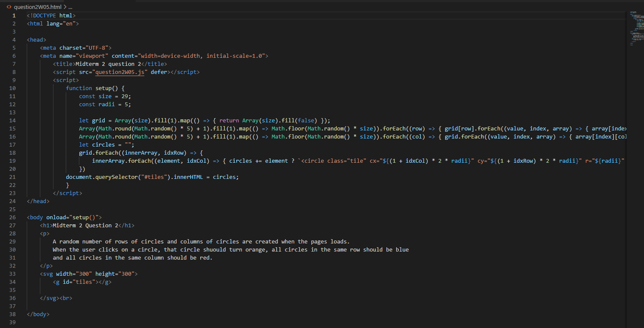The image size is (644, 328).
Task: Click "Array(size).fill(false)" on line 14
Action: click(x=280, y=121)
